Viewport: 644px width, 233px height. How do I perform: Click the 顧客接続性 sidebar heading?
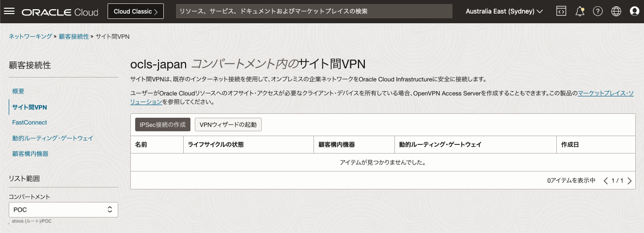(x=30, y=65)
